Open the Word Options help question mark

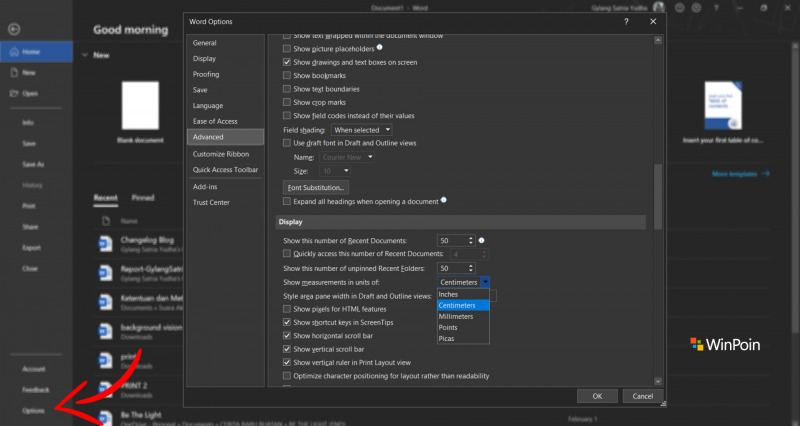click(x=627, y=21)
